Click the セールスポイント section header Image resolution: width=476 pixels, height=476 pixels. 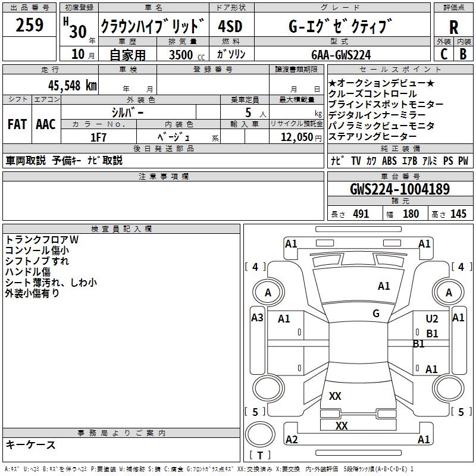pos(400,69)
